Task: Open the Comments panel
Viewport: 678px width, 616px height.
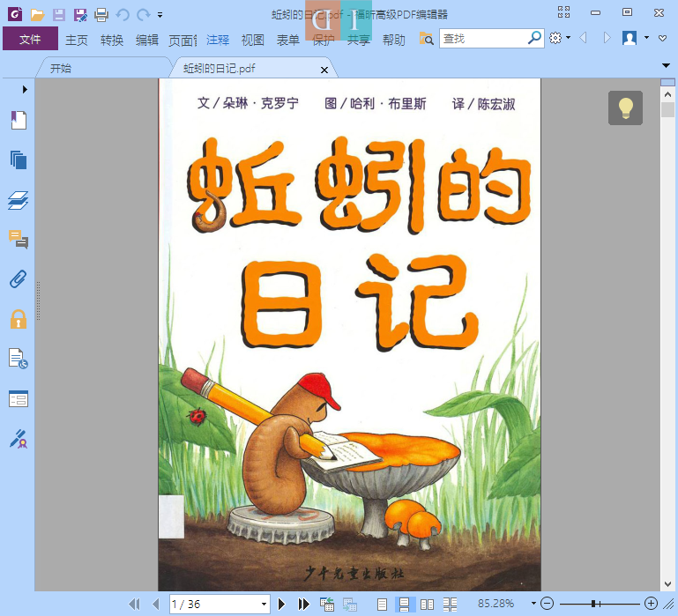Action: pos(19,239)
